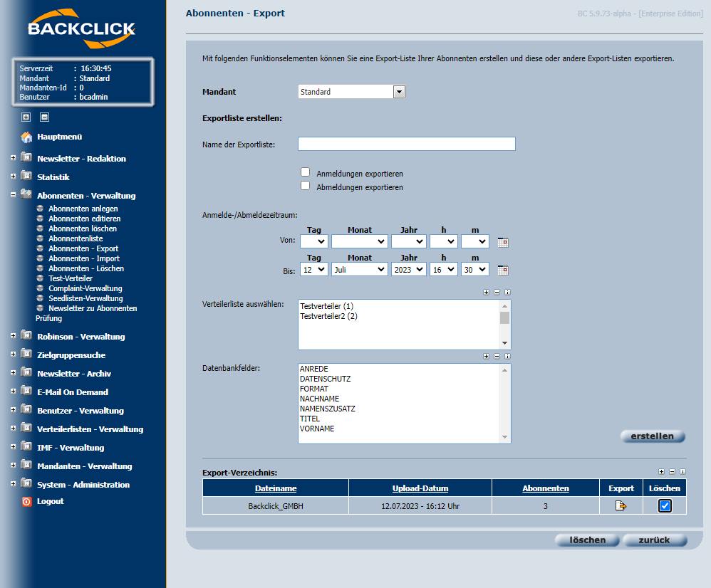The width and height of the screenshot is (711, 588).
Task: Uncheck the Löschen checkbox for Backclick_GMBH
Action: [665, 506]
